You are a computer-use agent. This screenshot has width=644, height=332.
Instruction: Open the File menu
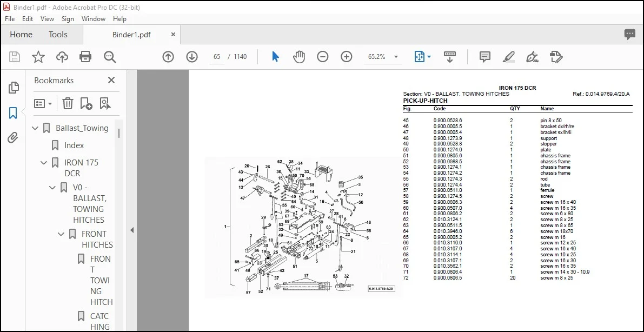point(10,19)
